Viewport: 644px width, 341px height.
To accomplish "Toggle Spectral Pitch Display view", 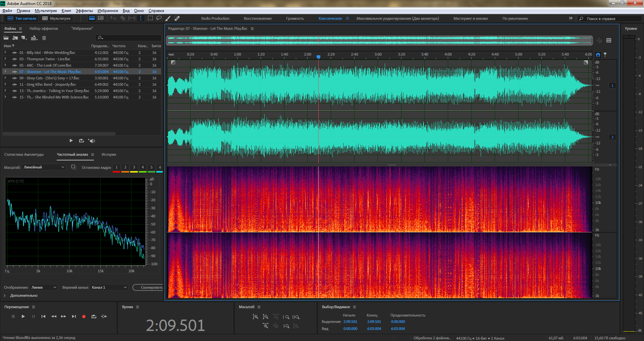I will click(101, 18).
